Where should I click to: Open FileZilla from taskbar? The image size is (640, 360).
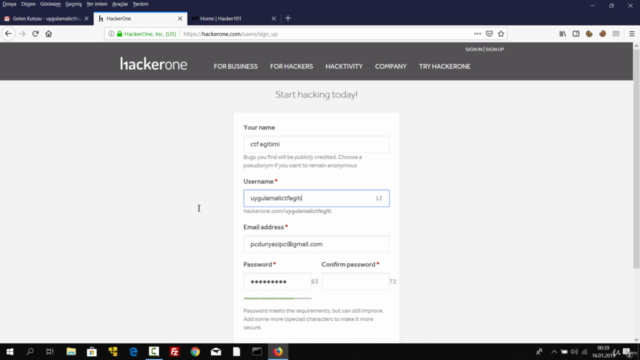[175, 351]
